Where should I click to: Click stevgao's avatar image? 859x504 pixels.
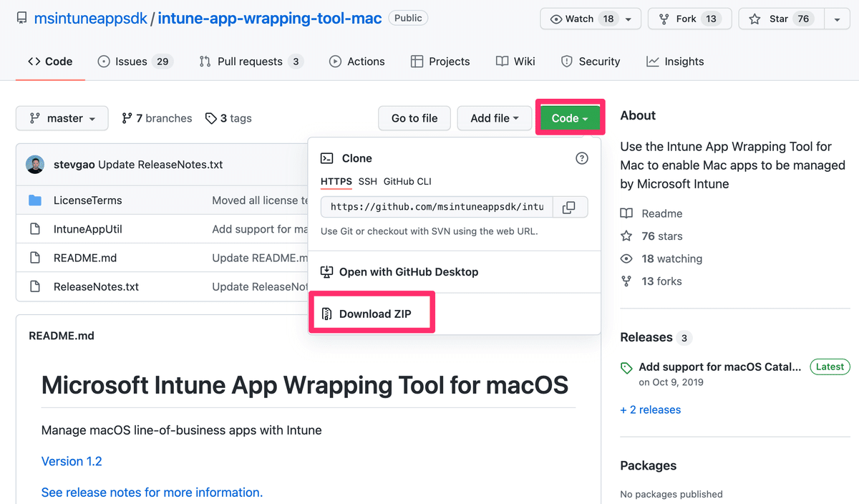point(35,165)
